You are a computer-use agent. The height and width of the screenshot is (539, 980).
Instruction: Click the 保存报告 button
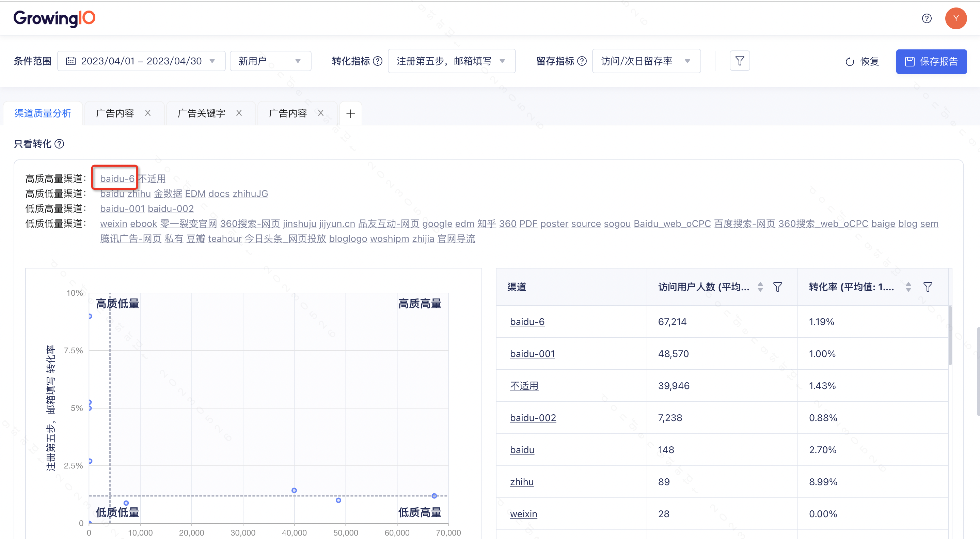click(x=931, y=61)
